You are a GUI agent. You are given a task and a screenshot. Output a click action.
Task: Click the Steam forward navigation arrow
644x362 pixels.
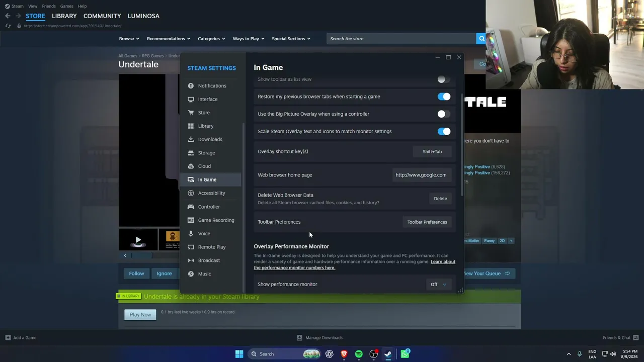tap(18, 16)
